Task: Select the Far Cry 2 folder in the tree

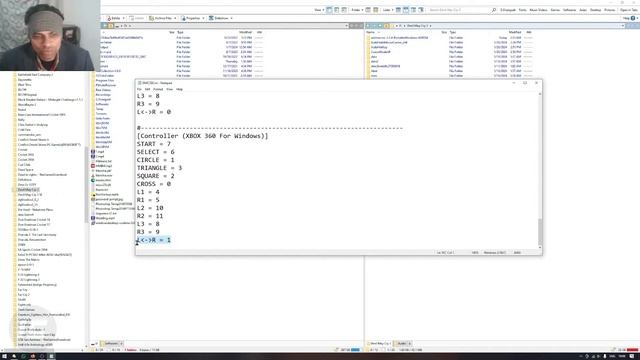Action: 24,295
